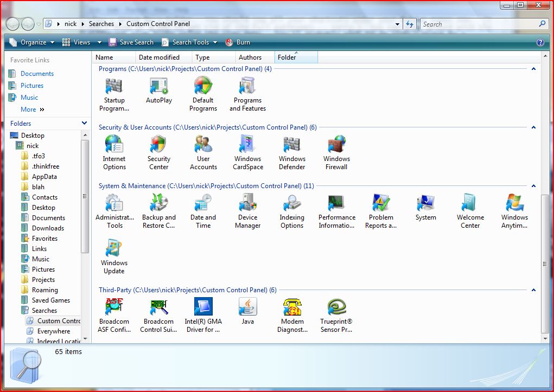This screenshot has width=554, height=392.
Task: Open the Help button
Action: coord(540,42)
